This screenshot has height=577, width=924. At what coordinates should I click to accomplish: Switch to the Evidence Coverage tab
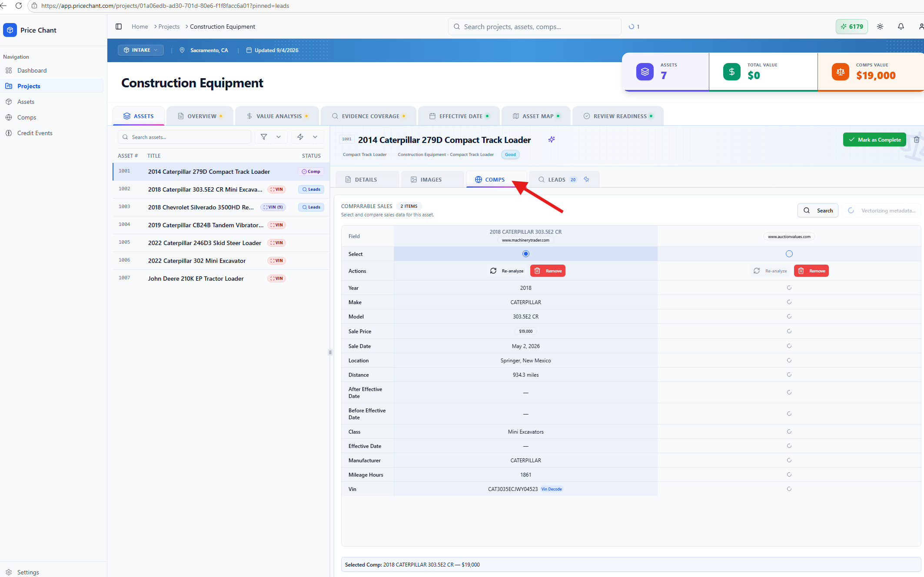[x=369, y=116]
